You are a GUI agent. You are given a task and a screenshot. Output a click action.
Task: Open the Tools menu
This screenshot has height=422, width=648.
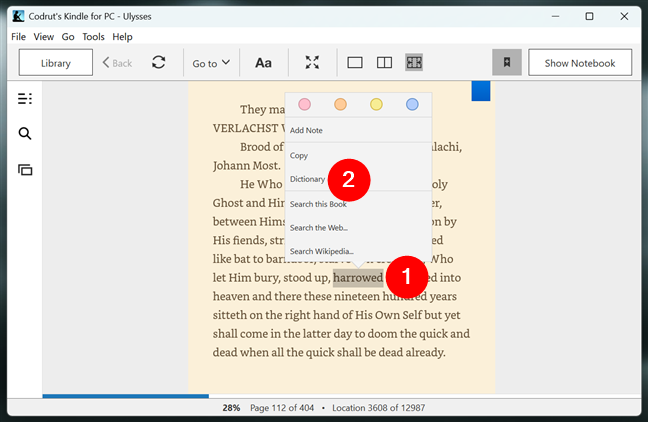pos(93,37)
